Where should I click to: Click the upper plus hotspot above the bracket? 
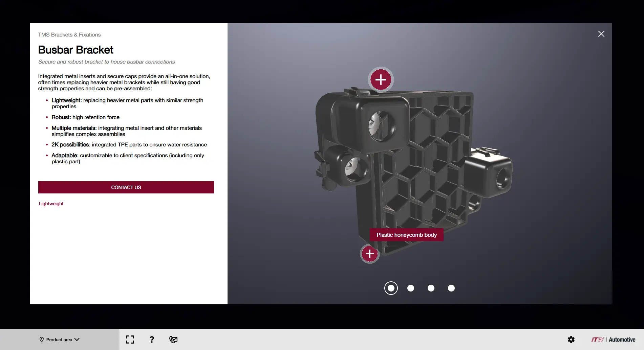[381, 80]
